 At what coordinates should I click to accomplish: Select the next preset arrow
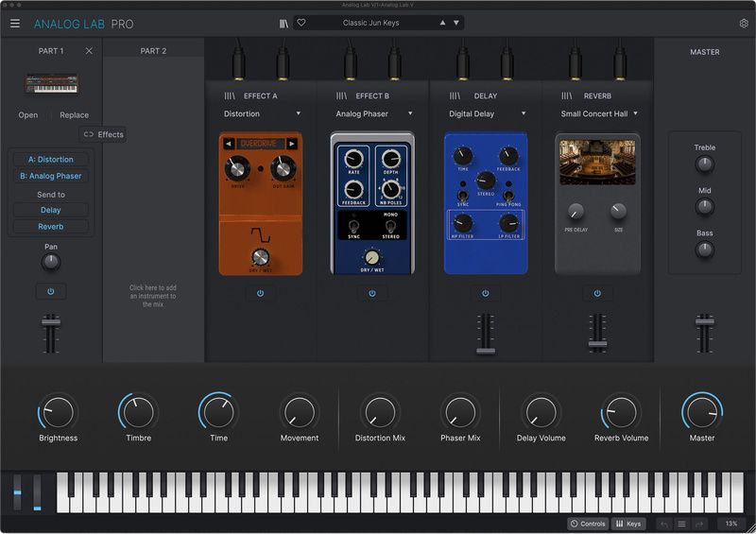pos(456,23)
